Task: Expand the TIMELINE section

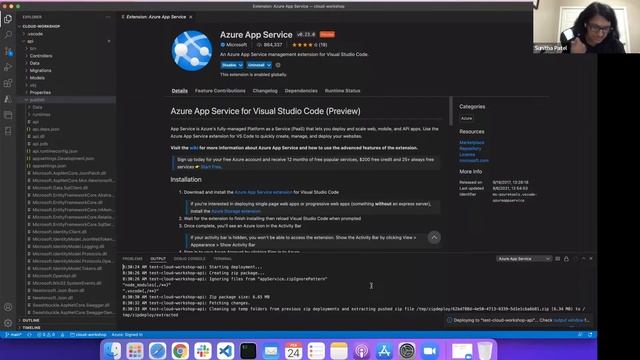Action: [x=31, y=328]
